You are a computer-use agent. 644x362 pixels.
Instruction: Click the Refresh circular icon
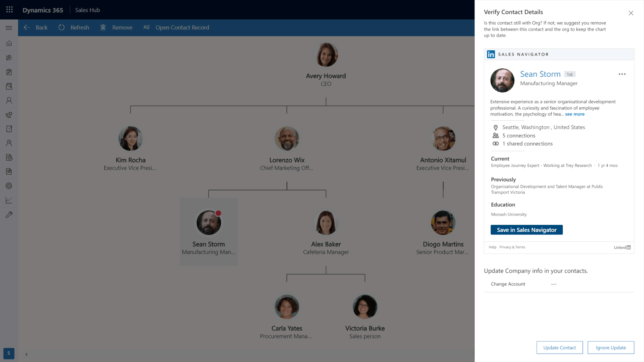point(61,27)
